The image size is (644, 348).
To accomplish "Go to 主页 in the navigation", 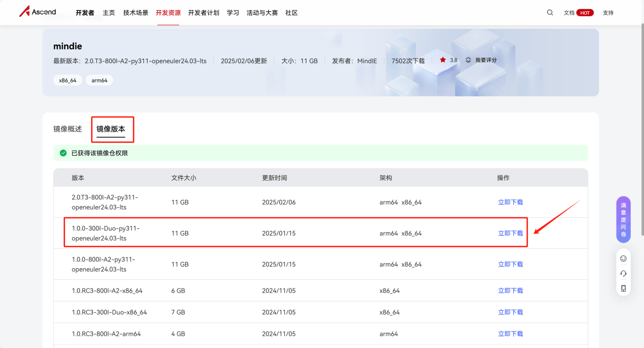I will 109,13.
